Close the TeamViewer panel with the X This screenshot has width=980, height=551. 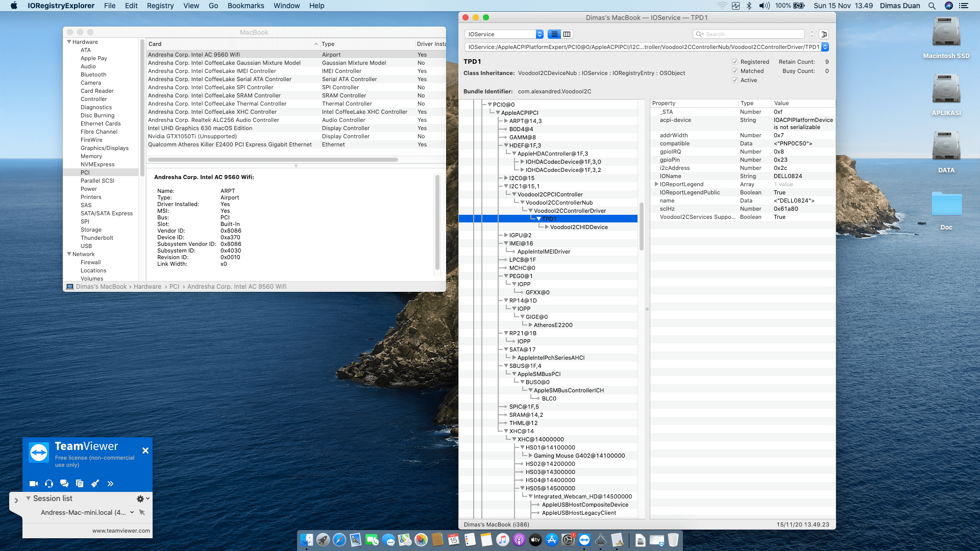coord(145,450)
